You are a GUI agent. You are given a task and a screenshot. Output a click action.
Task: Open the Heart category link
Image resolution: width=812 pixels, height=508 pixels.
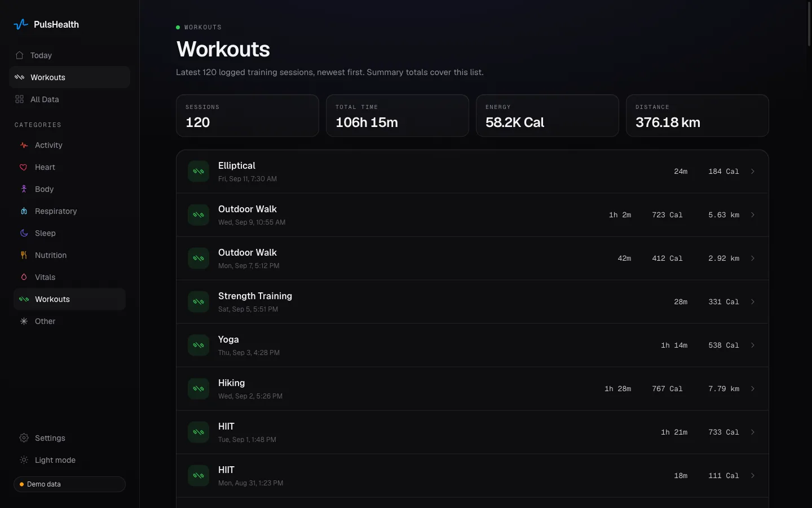69,167
